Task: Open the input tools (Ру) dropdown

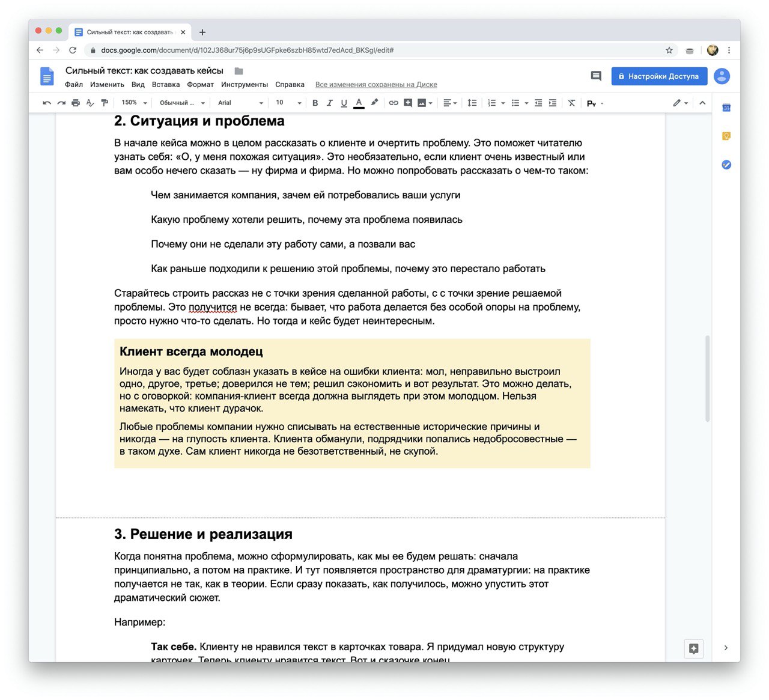Action: [595, 103]
